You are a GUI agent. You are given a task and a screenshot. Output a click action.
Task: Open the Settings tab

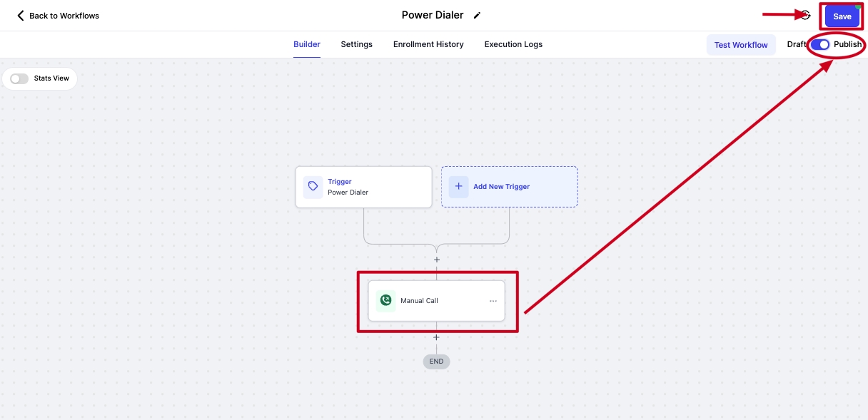coord(356,44)
